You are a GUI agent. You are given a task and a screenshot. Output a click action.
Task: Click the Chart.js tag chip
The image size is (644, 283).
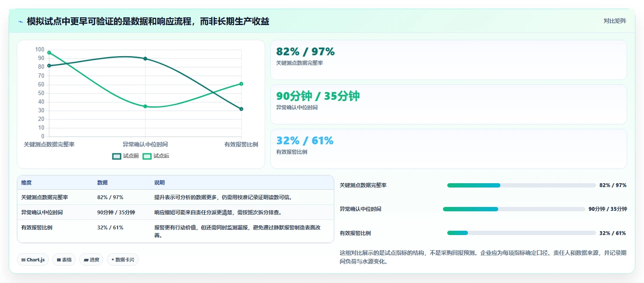tap(33, 260)
